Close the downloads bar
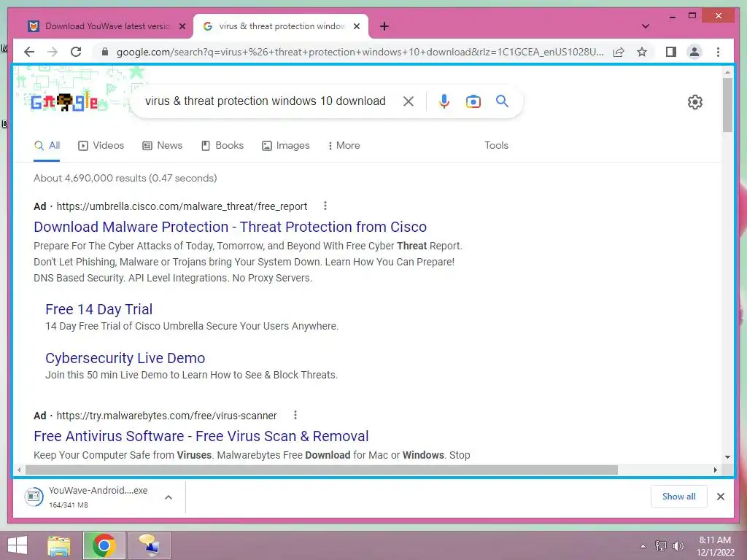Screen dimensions: 747x560 coord(720,497)
